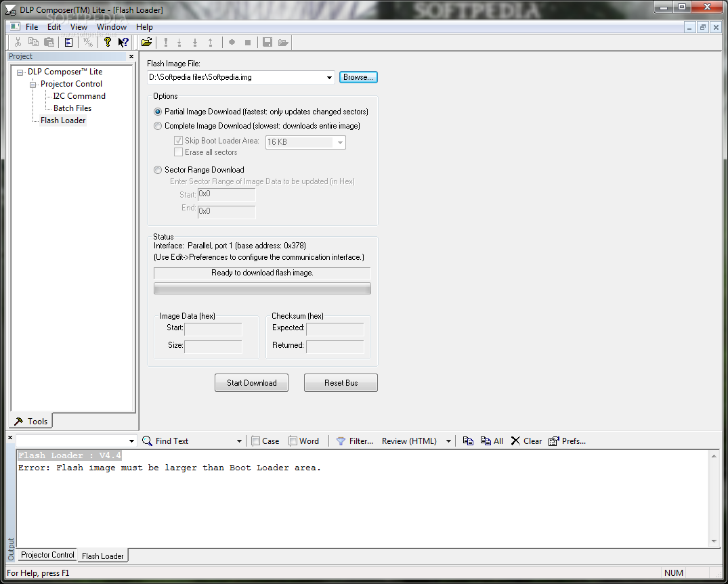
Task: Click the up-arrow toolbar icon
Action: click(211, 42)
